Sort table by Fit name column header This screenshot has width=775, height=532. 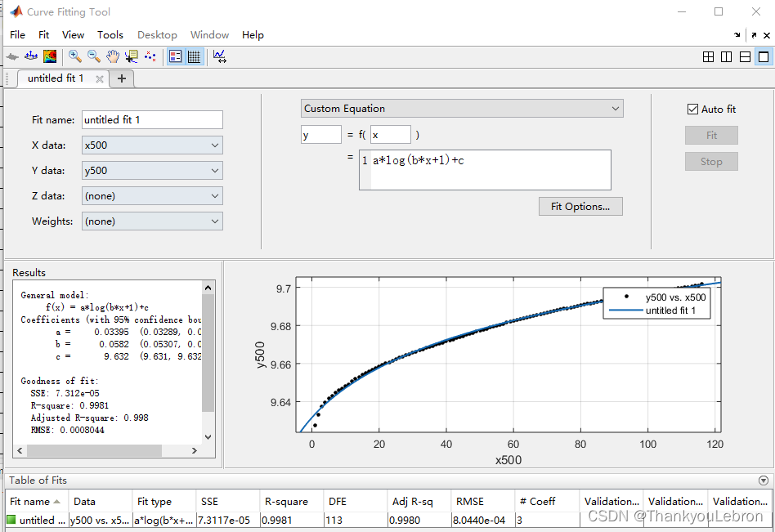pos(37,502)
